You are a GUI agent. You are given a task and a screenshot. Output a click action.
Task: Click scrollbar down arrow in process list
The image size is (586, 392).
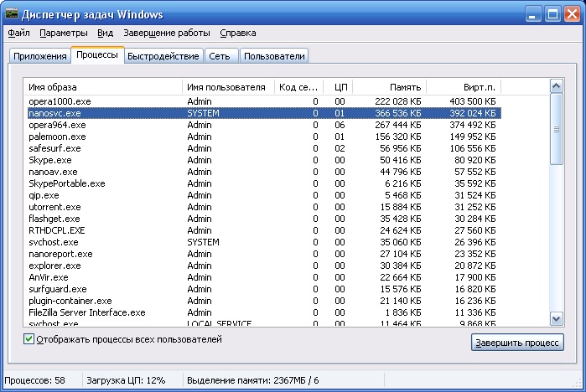coord(556,318)
